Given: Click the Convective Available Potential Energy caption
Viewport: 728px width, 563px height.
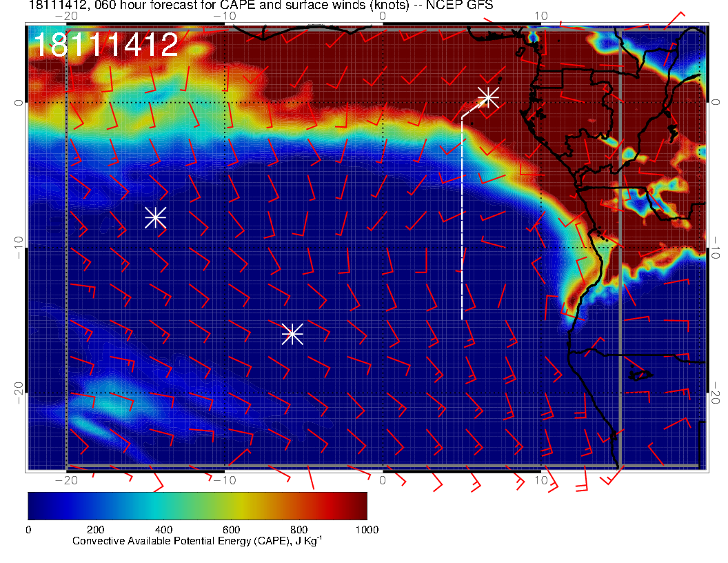Looking at the screenshot, I should click(197, 542).
